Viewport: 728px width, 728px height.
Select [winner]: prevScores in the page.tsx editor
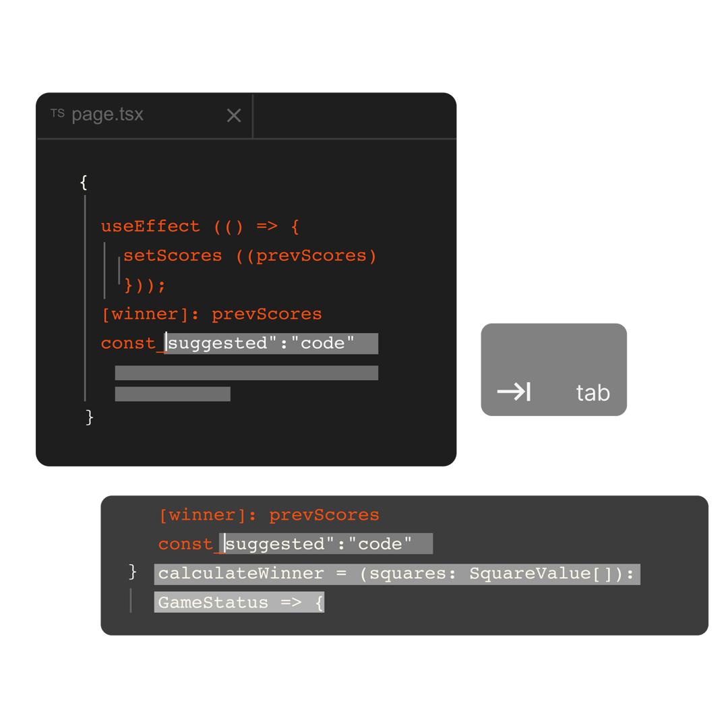point(212,314)
